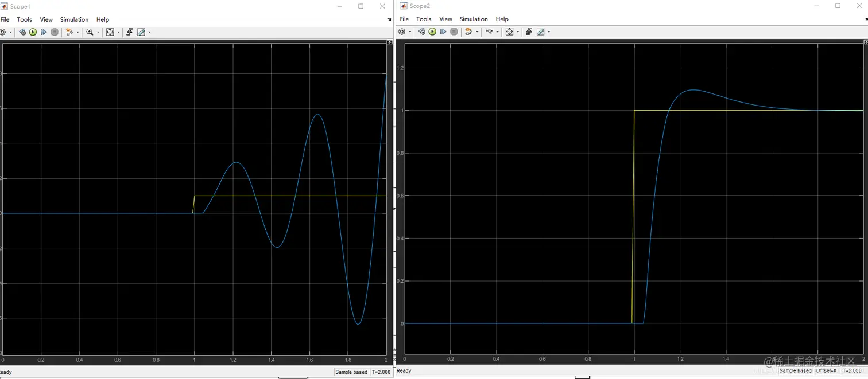
Task: Run simulation with Scope2 green play button
Action: [x=432, y=32]
